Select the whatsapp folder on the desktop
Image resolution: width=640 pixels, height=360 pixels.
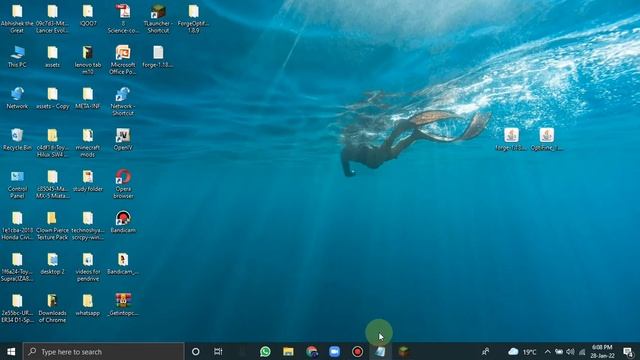pyautogui.click(x=88, y=304)
